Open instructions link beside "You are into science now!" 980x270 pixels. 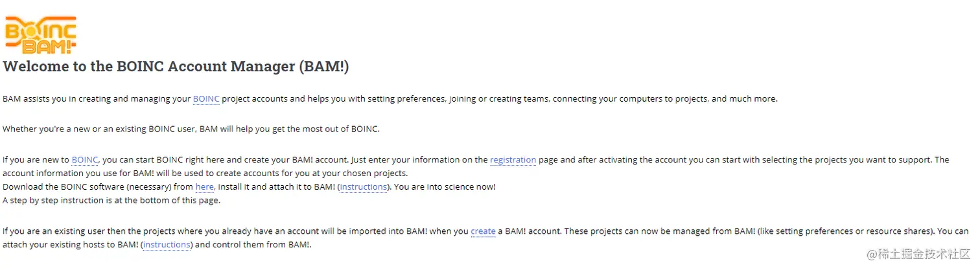click(364, 187)
